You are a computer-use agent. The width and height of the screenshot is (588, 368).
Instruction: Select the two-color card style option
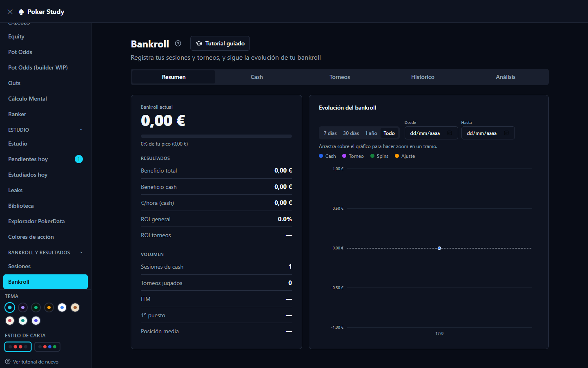(18, 347)
